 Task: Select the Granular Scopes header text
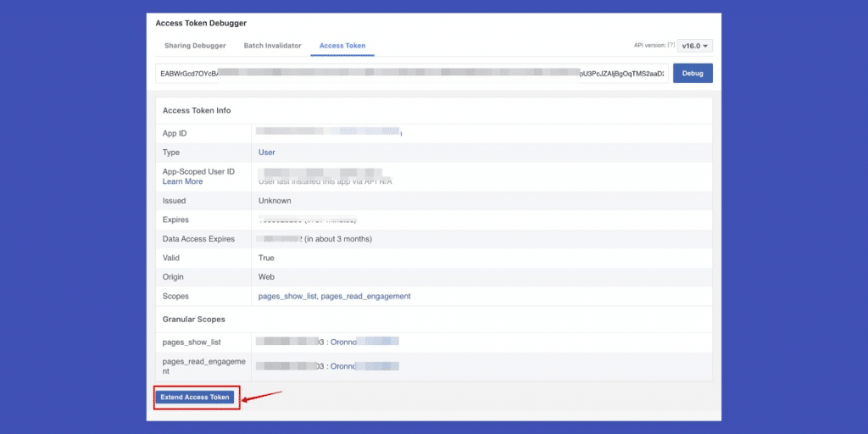click(194, 320)
